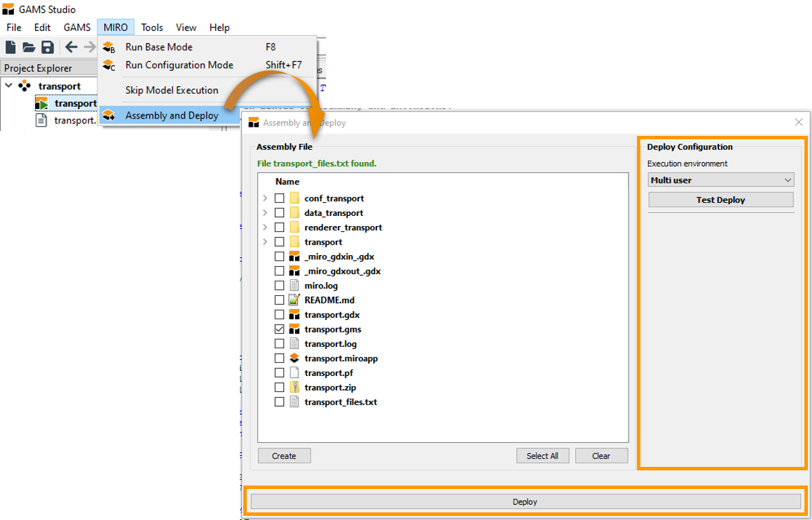The image size is (812, 520).
Task: Click the Test Deploy button
Action: [720, 200]
